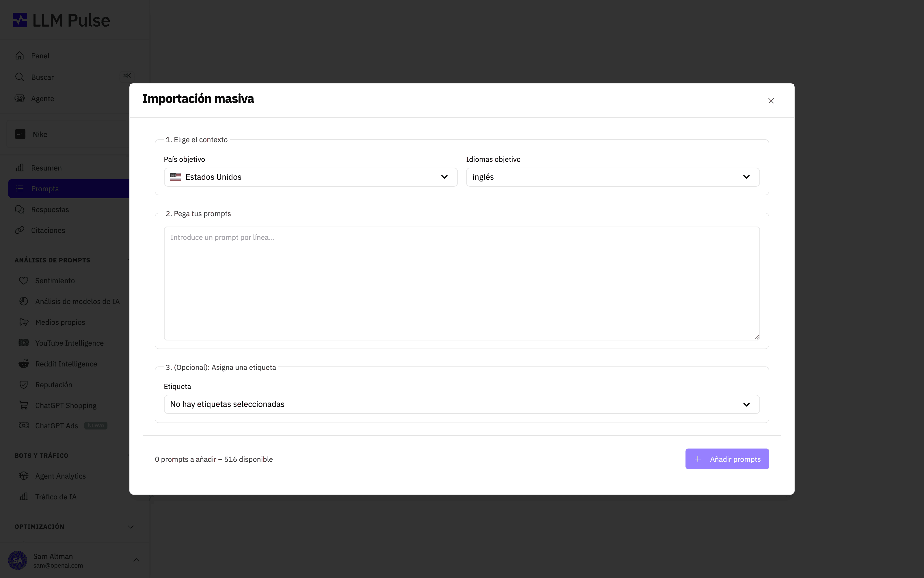The image size is (924, 578).
Task: Go to Panel in the sidebar
Action: coord(40,56)
